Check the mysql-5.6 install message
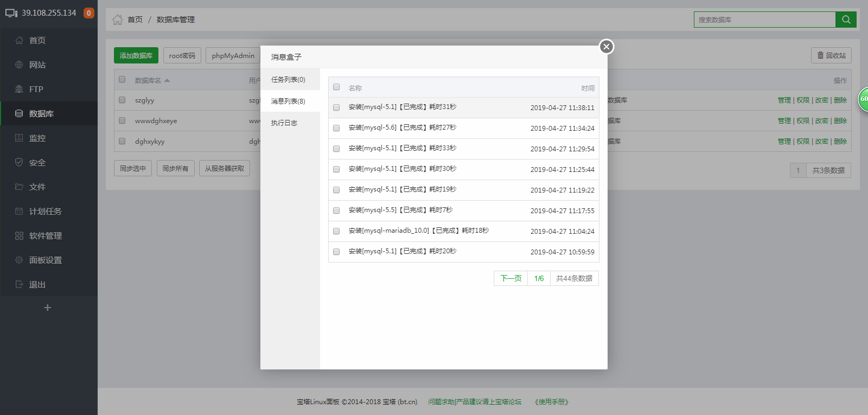The image size is (868, 415). [x=336, y=128]
